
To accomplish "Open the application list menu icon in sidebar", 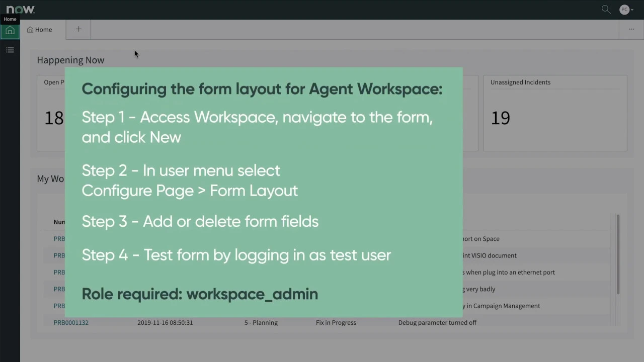I will tap(10, 50).
